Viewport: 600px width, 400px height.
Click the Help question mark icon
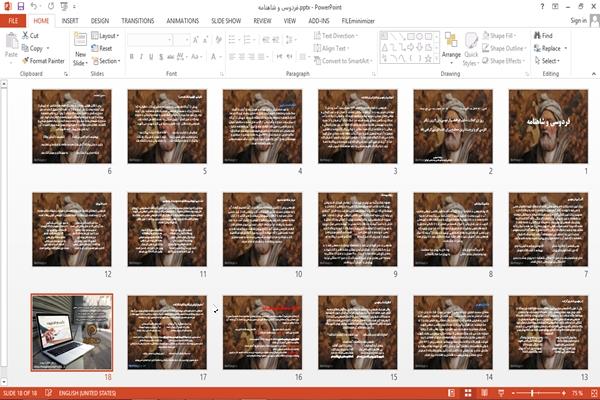(x=542, y=7)
